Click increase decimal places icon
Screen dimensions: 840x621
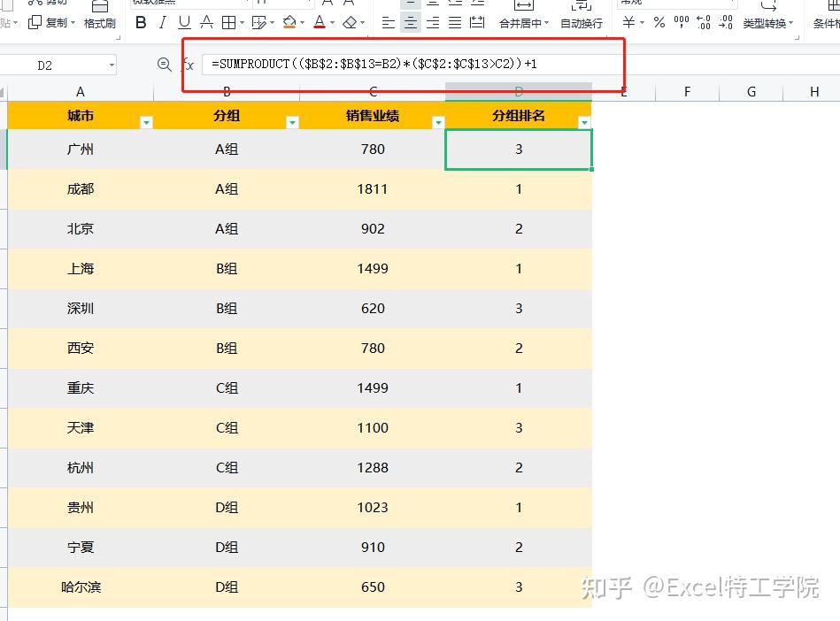coord(704,22)
